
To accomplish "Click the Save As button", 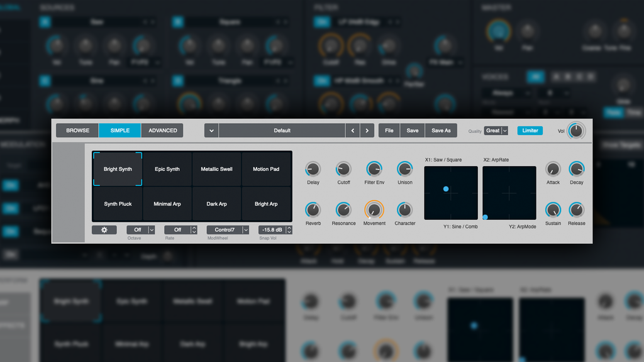I will [x=441, y=130].
